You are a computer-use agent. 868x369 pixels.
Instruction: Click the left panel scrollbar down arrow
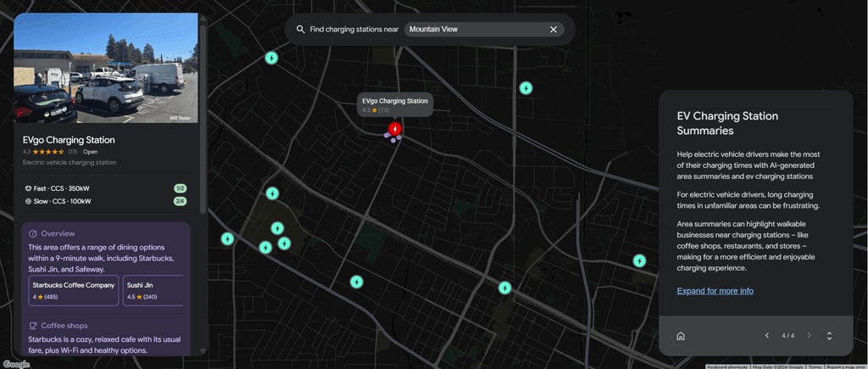(x=203, y=350)
